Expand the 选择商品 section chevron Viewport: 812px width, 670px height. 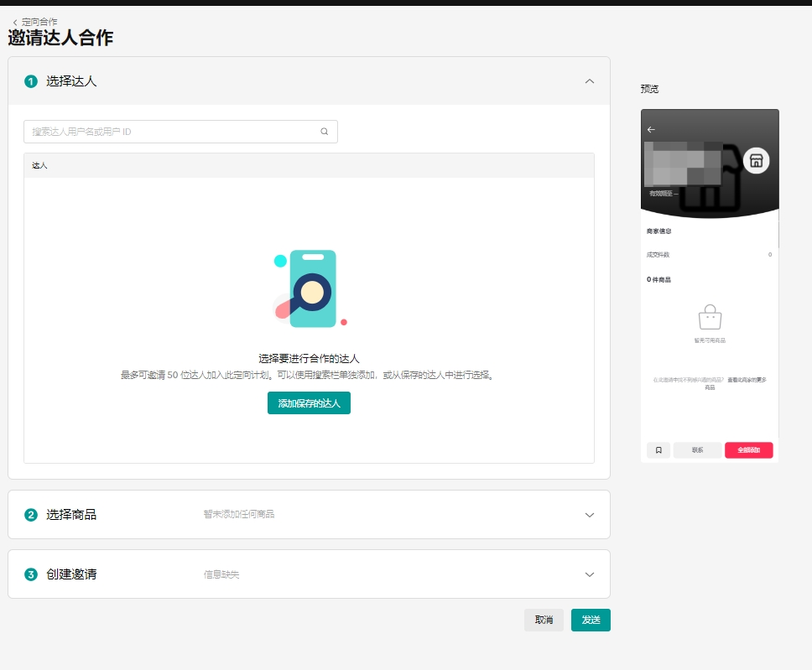pyautogui.click(x=590, y=515)
